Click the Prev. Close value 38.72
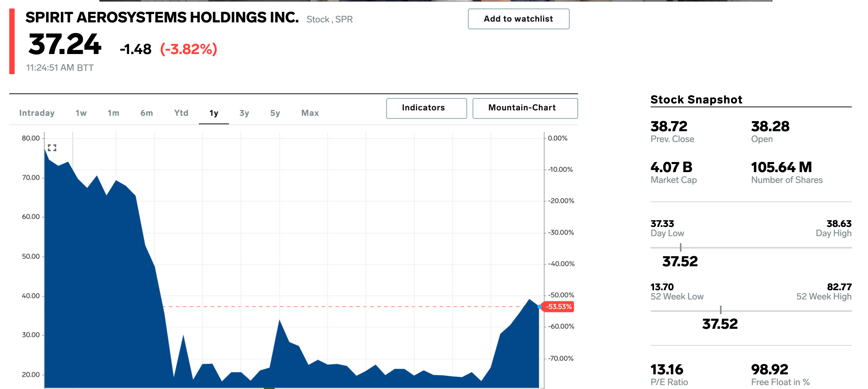The image size is (868, 389). [669, 126]
